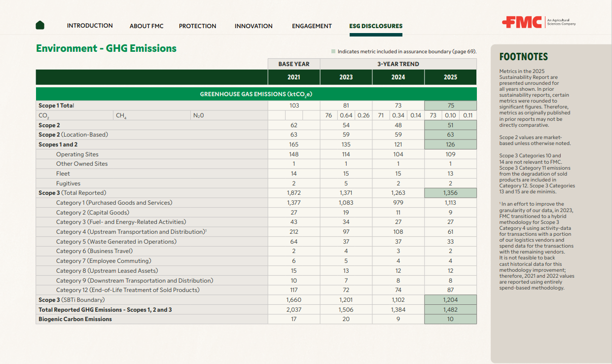Select the 2021 year header

coord(294,77)
